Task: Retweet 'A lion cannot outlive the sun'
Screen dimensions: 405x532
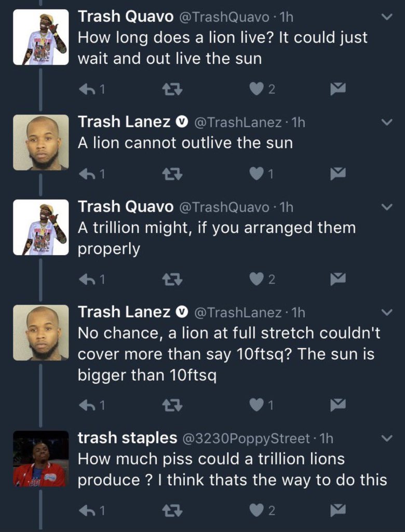Action: coord(172,174)
